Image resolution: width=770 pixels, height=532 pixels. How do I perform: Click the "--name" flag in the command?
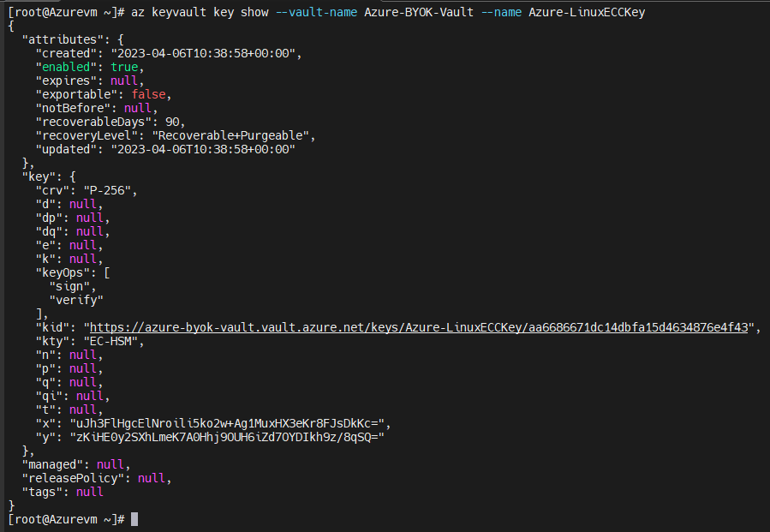click(x=501, y=12)
